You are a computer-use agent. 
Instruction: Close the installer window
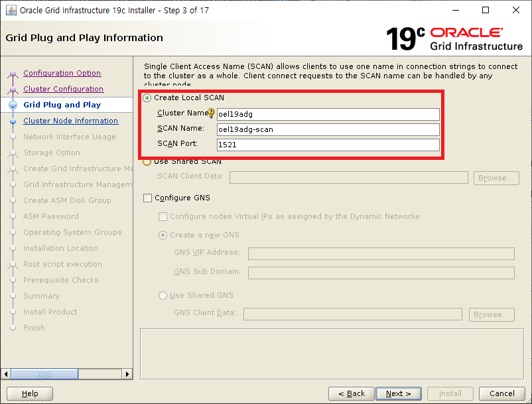click(515, 10)
